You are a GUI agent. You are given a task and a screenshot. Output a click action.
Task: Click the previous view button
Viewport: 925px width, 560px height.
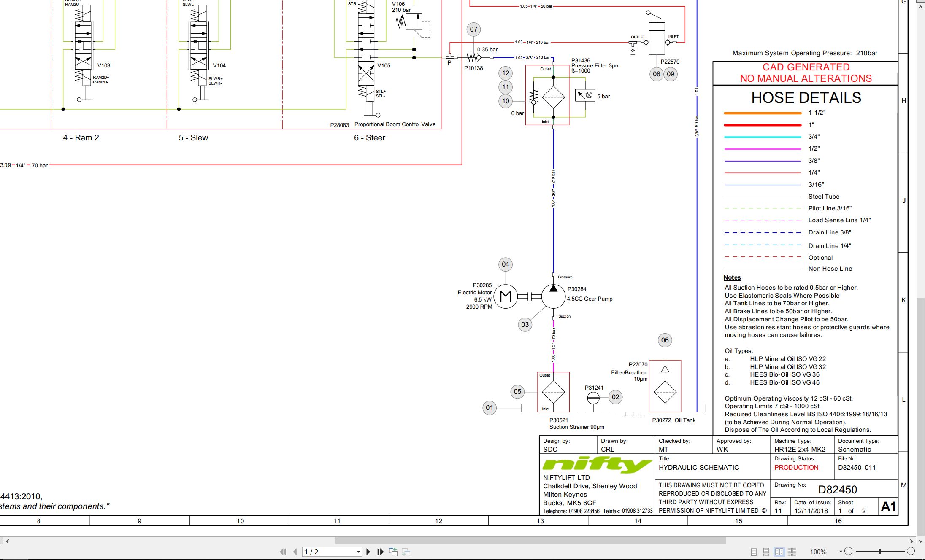[x=393, y=552]
